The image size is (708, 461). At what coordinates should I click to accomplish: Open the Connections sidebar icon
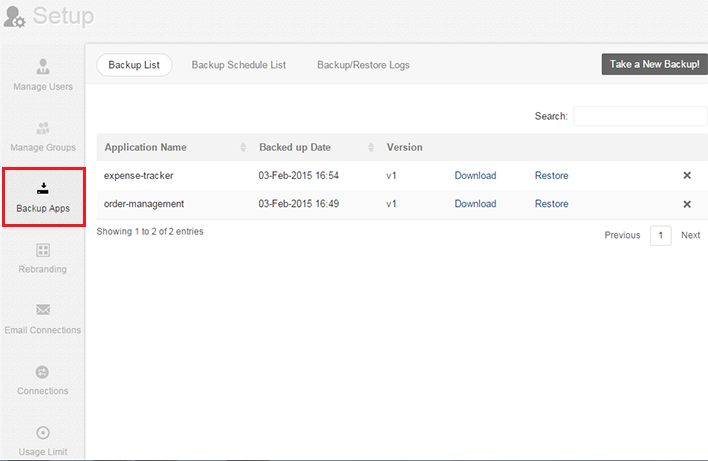click(x=43, y=372)
